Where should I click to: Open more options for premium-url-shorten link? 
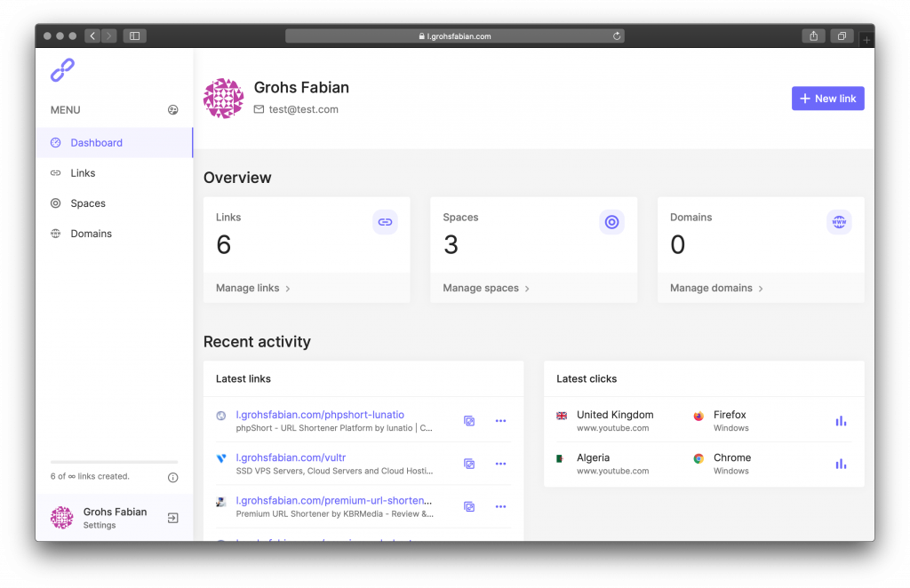501,507
